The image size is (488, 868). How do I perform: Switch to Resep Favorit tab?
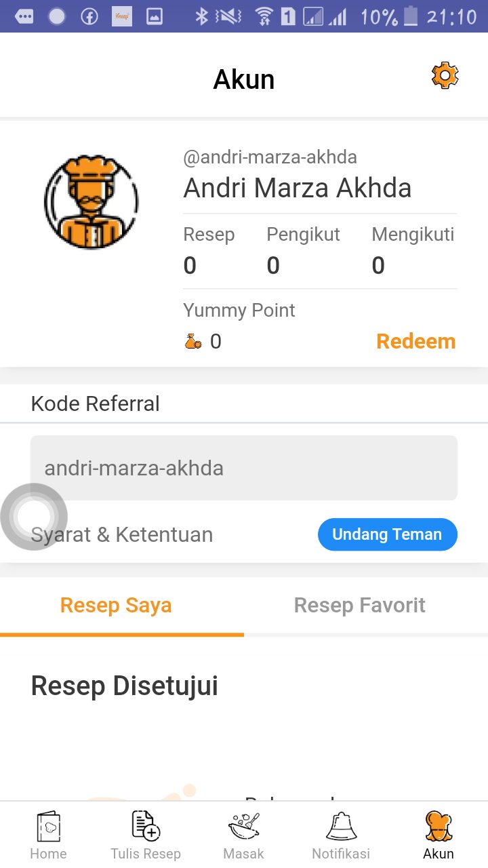pyautogui.click(x=359, y=605)
